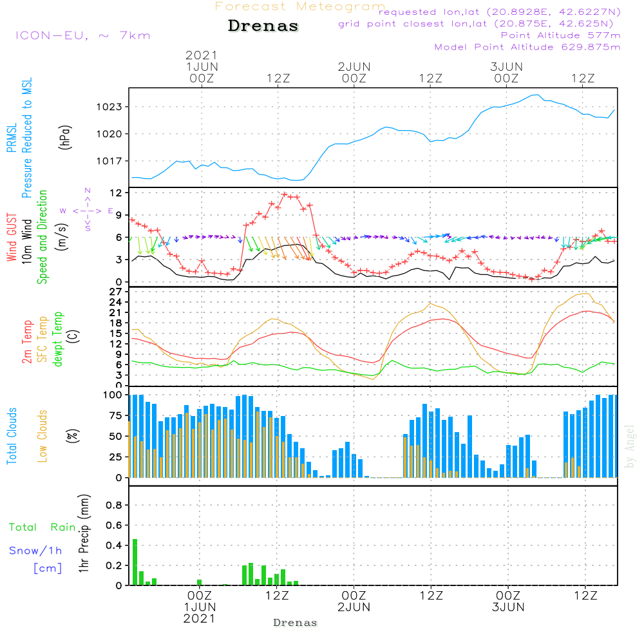Click the bold 'Drenas' title at top
The height and width of the screenshot is (644, 644).
(x=263, y=26)
